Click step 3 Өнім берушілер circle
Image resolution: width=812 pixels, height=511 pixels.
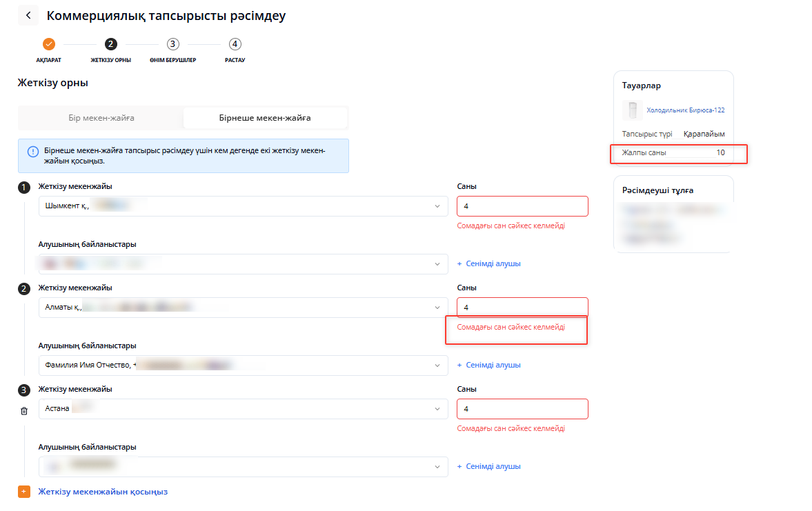pos(172,44)
